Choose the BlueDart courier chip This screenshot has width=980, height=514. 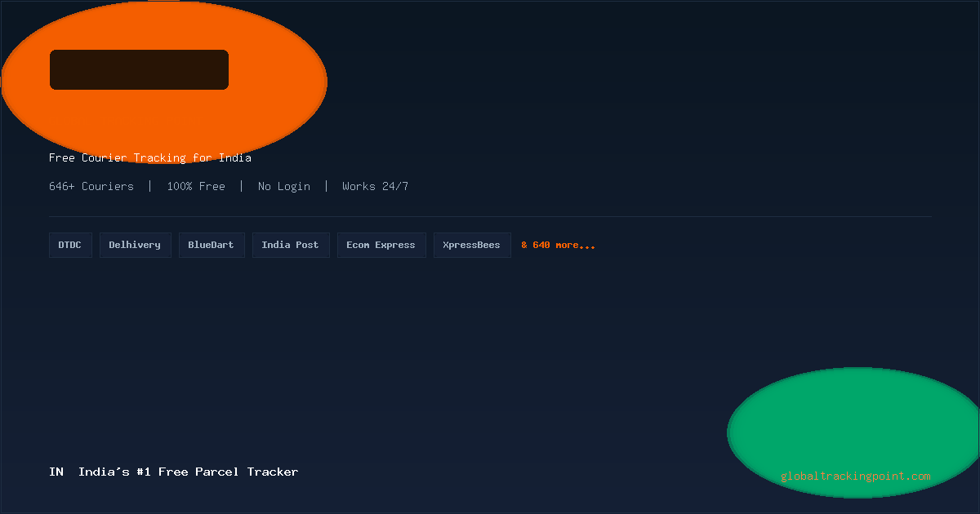(212, 245)
